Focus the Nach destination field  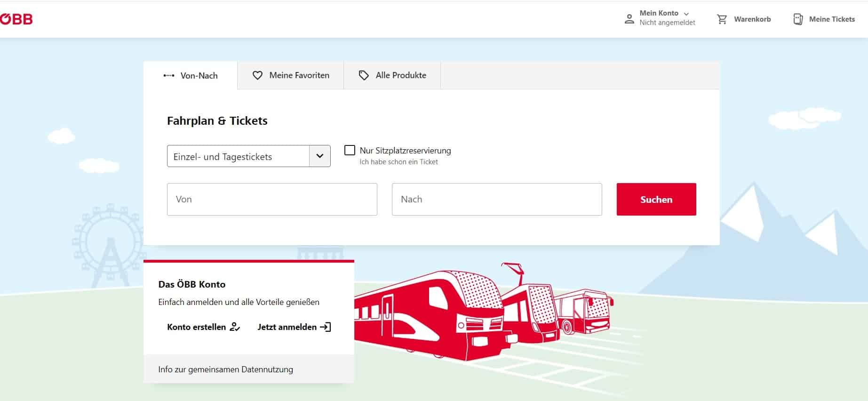point(497,200)
